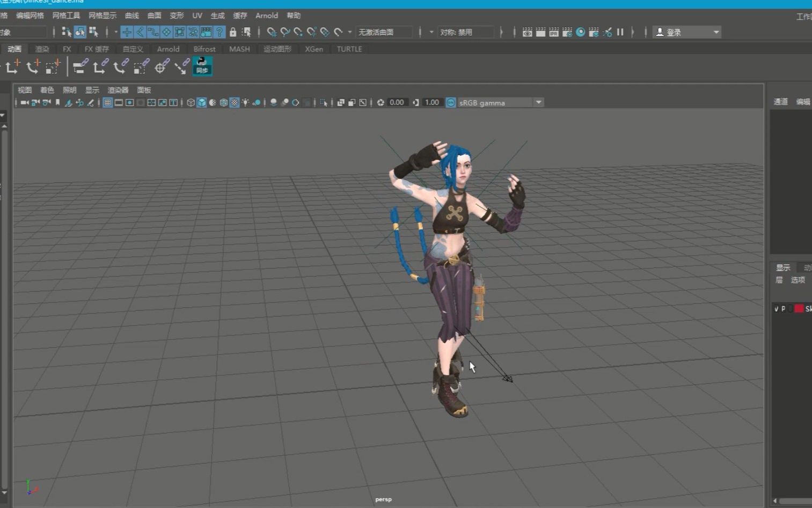Open the render view clapperboard eye icon
The height and width of the screenshot is (508, 812).
pos(527,32)
